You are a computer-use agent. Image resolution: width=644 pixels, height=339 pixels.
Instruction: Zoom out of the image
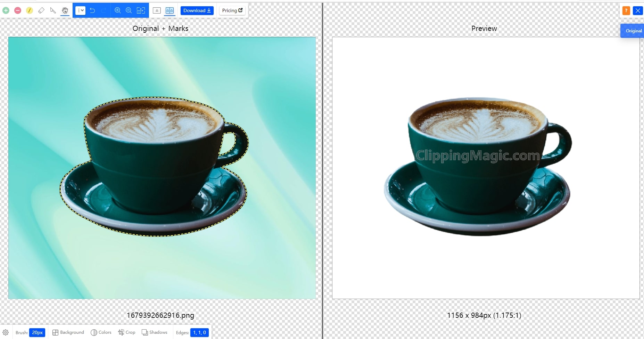[129, 10]
